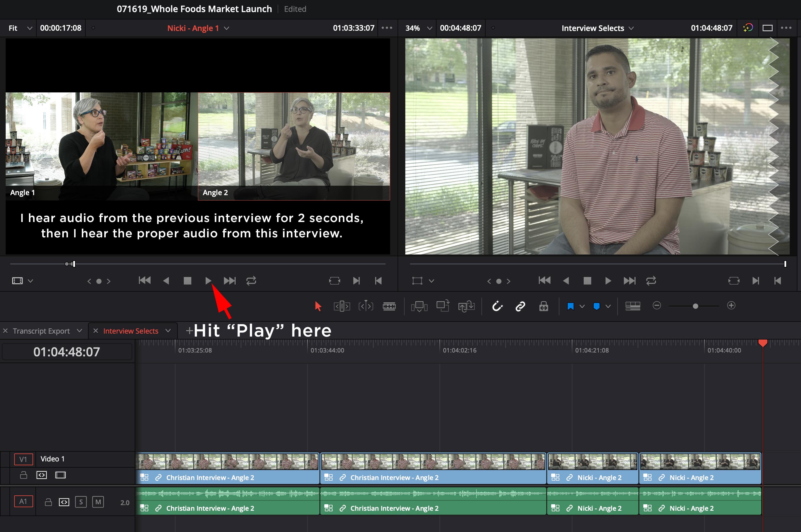Choose Selection Mode arrow tool
801x532 pixels.
(318, 306)
